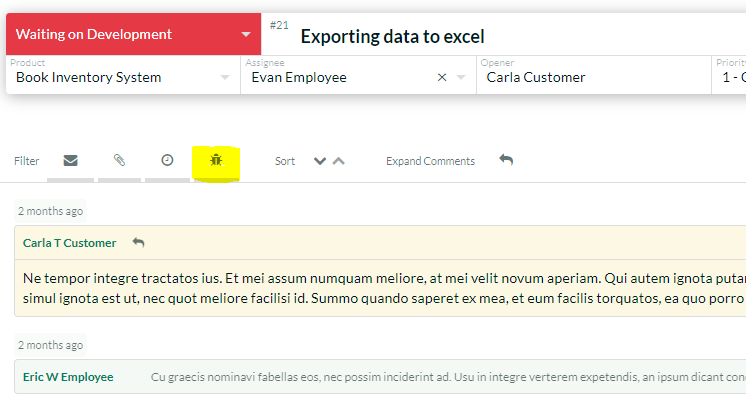Open Carla T Customer profile link
The image size is (746, 407).
[69, 243]
